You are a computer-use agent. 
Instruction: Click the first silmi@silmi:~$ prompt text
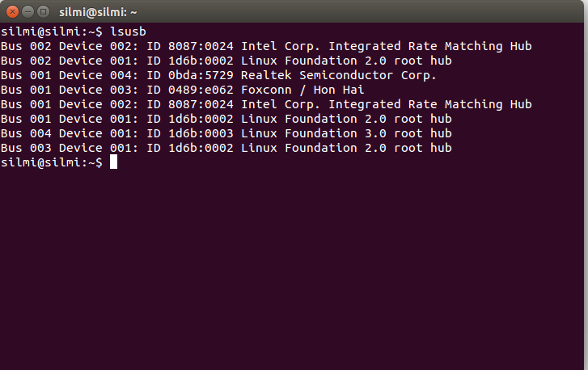[x=52, y=32]
